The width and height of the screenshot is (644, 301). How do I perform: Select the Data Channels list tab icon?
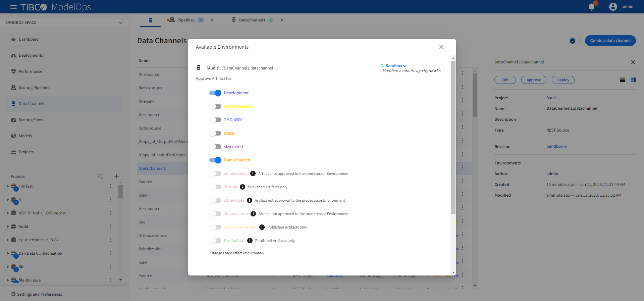coord(151,20)
